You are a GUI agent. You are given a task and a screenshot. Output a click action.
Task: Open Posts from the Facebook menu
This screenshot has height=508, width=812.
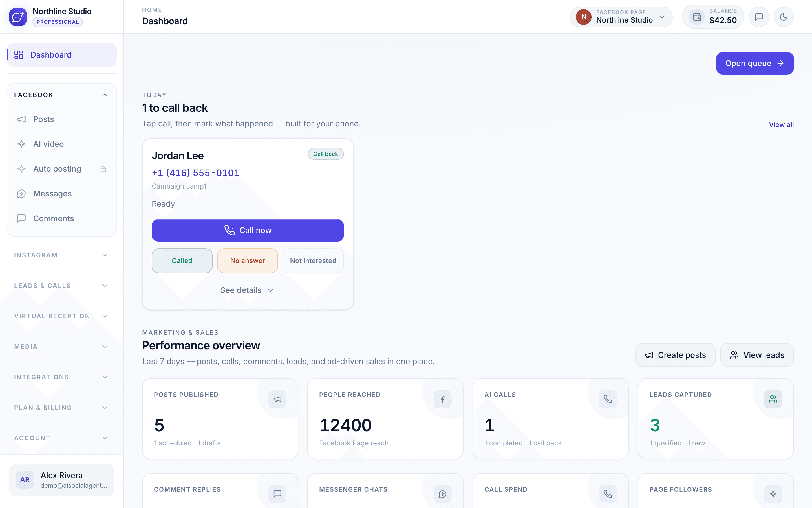tap(62, 119)
